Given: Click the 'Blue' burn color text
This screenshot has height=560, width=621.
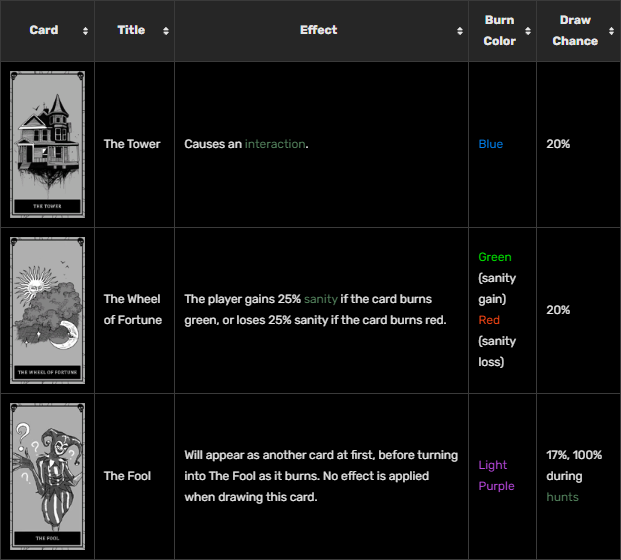Looking at the screenshot, I should pos(491,144).
